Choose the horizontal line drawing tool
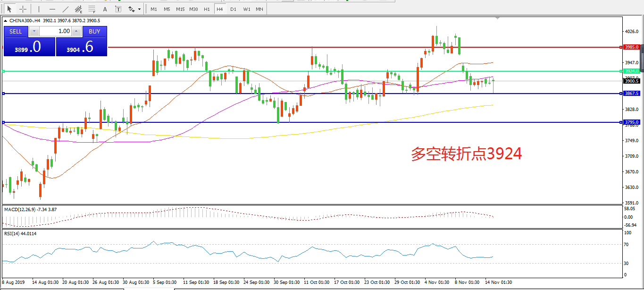Viewport: 644px width, 290px height. [x=52, y=9]
